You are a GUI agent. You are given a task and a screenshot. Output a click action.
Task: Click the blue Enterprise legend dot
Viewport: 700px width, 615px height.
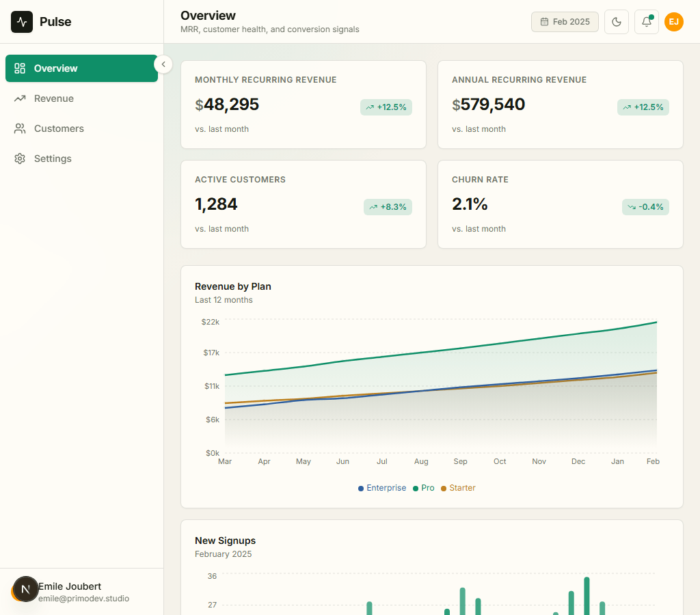[x=361, y=489]
